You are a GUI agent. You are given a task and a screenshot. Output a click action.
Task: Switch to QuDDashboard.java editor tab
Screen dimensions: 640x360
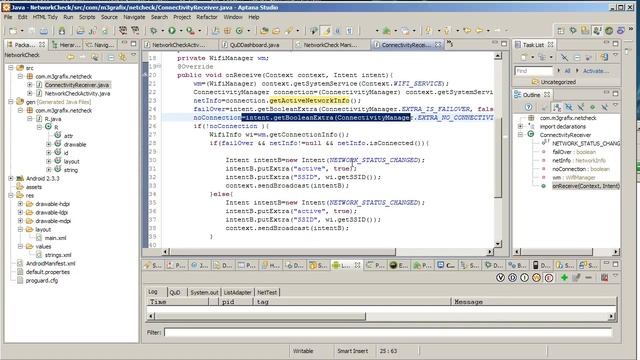point(254,45)
